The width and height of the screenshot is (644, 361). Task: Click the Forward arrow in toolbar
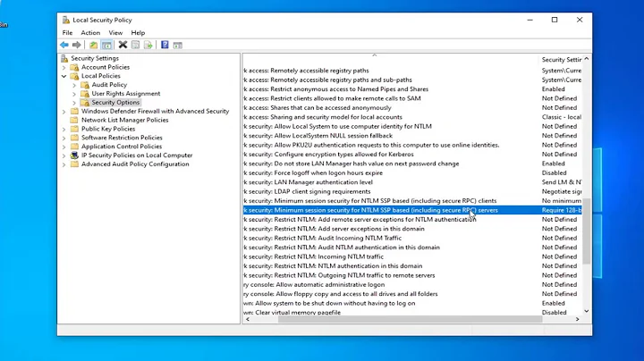pos(76,45)
